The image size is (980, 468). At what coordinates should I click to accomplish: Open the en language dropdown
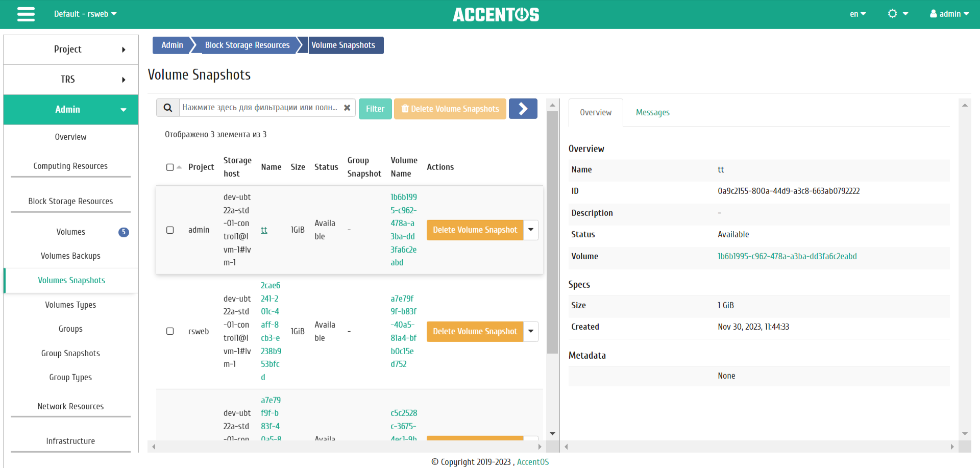(x=857, y=14)
